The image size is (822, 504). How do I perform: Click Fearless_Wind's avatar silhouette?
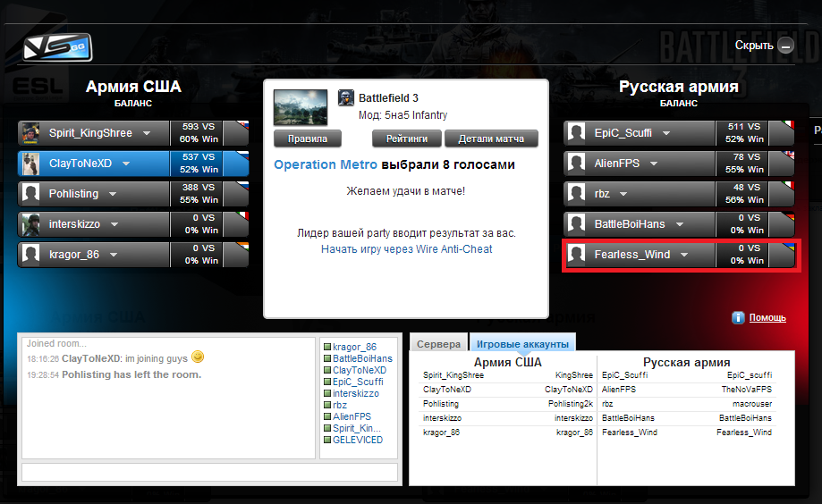[577, 255]
